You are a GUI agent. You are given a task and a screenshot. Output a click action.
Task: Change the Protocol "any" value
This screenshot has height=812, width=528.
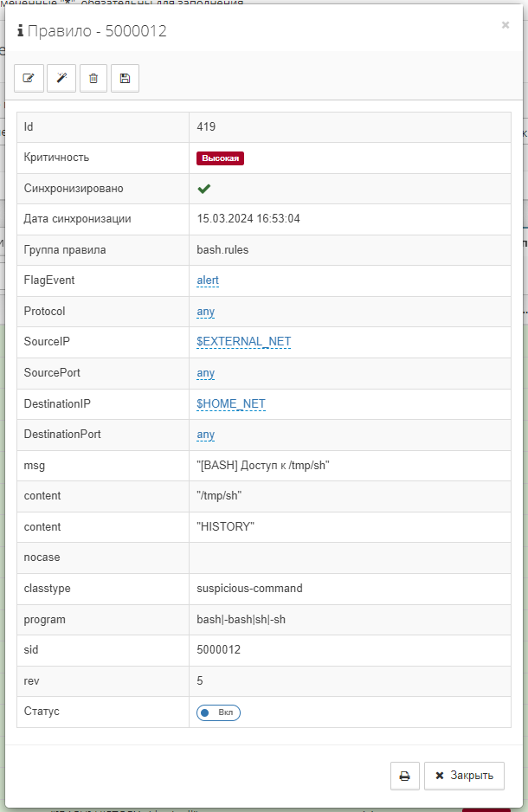click(x=206, y=312)
